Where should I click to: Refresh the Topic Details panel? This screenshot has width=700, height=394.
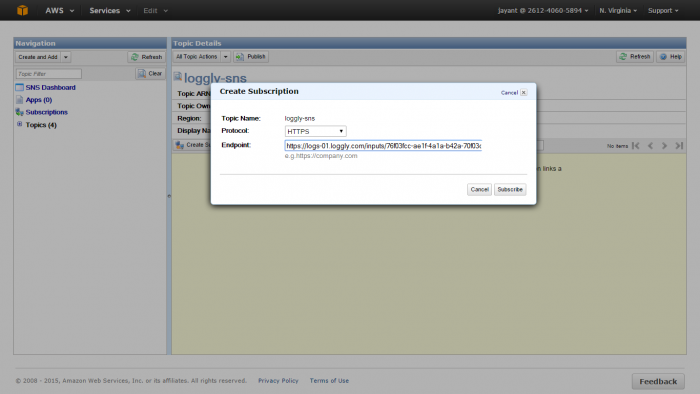[635, 57]
